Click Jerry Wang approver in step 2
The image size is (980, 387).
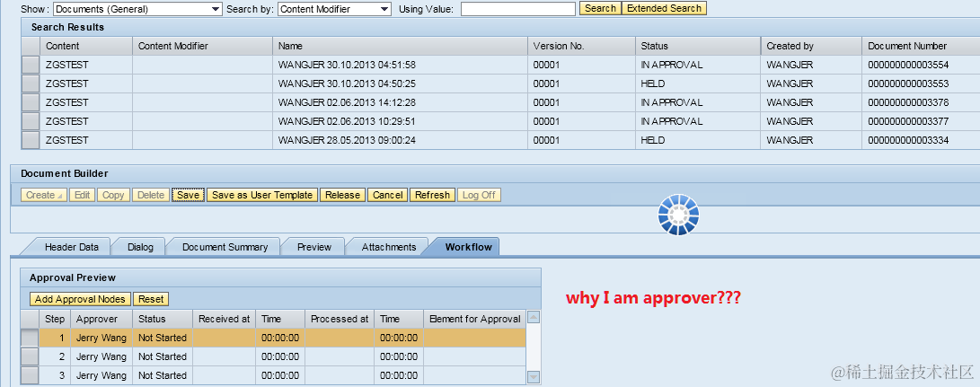(x=102, y=356)
